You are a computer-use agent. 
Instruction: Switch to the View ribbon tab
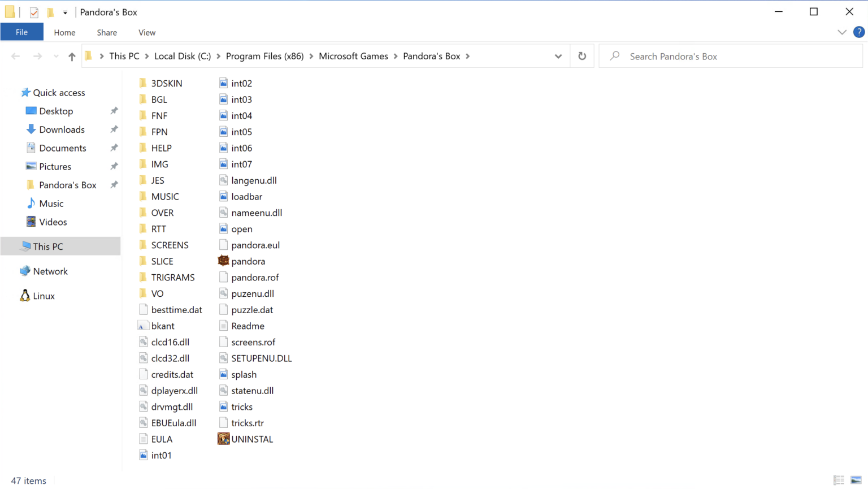147,33
